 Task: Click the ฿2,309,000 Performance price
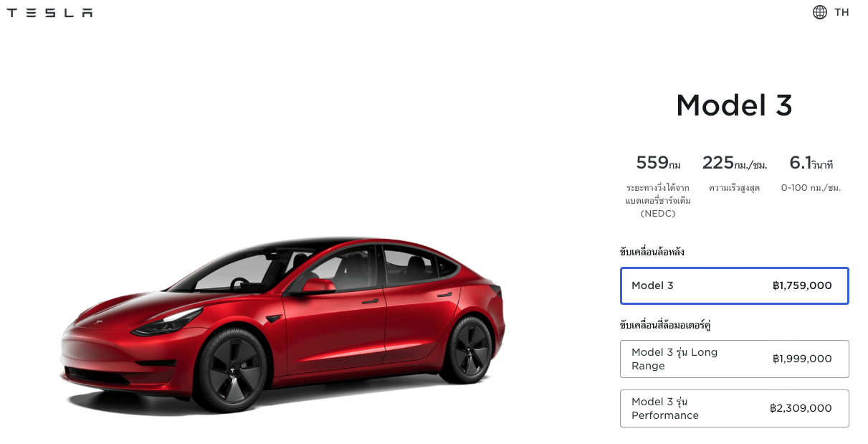(801, 408)
